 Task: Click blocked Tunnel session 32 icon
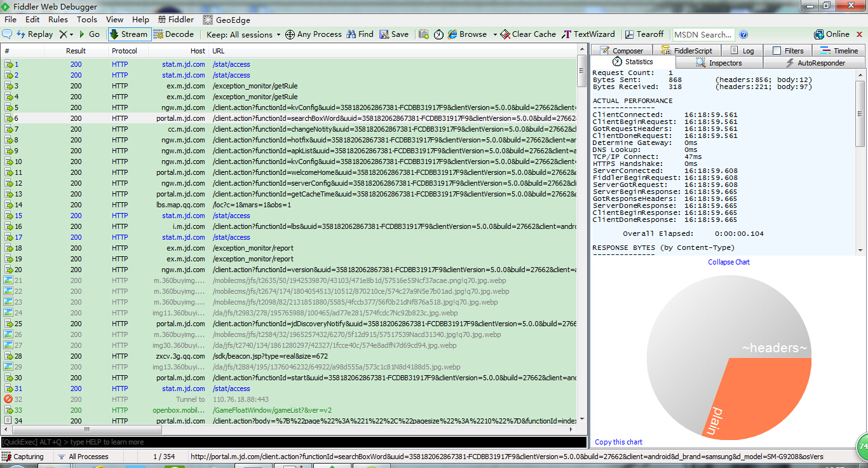click(x=8, y=399)
